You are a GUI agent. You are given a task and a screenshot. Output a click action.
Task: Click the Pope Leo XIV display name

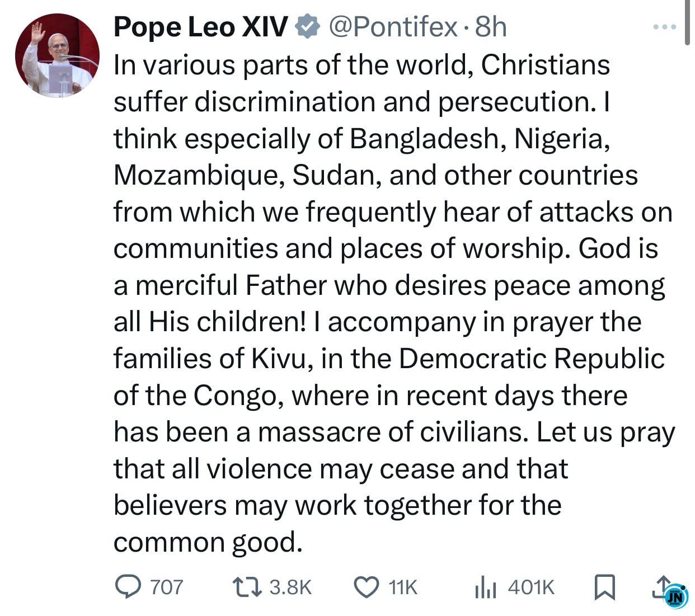(x=200, y=27)
